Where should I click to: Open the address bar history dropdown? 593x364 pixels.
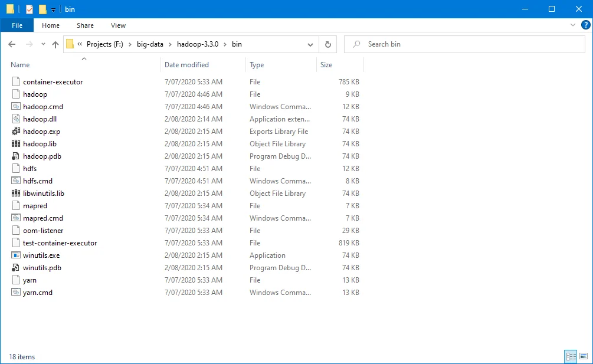310,44
